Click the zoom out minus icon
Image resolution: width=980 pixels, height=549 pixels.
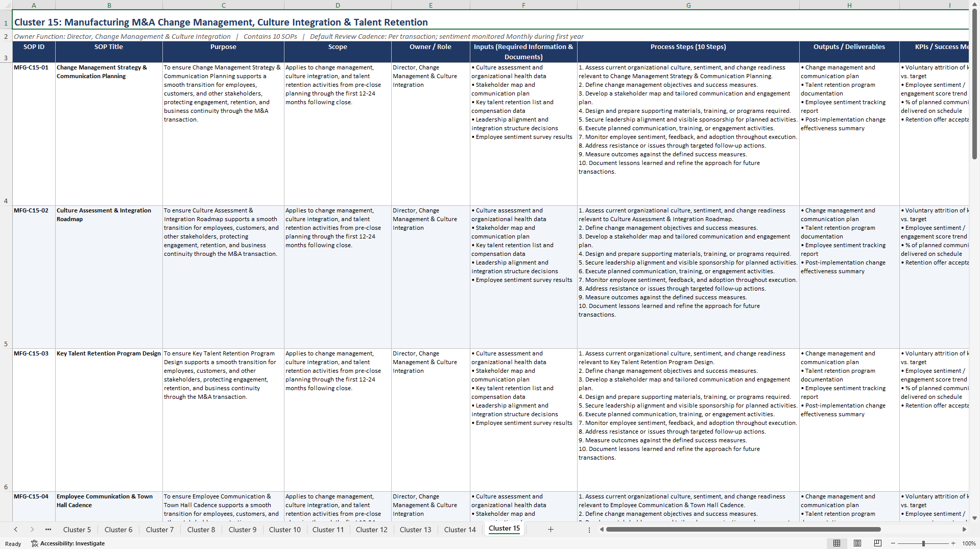tap(893, 543)
